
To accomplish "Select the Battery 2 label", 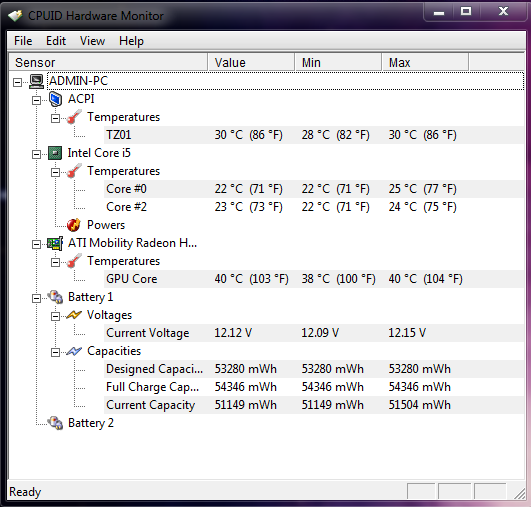I will click(91, 423).
